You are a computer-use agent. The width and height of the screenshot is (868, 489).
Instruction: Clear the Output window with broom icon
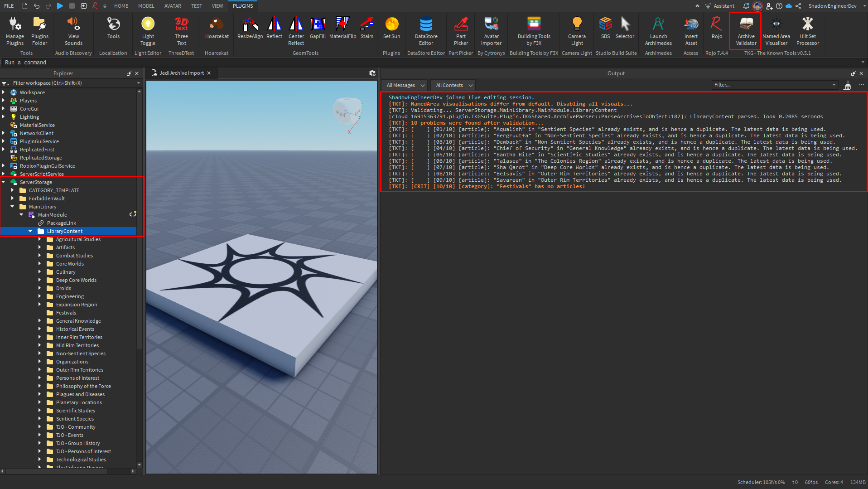click(847, 85)
